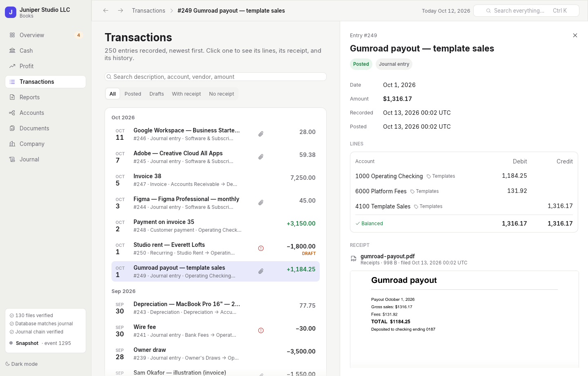Open Transactions in the sidebar
Screen dimensions: 588x376
[45, 82]
